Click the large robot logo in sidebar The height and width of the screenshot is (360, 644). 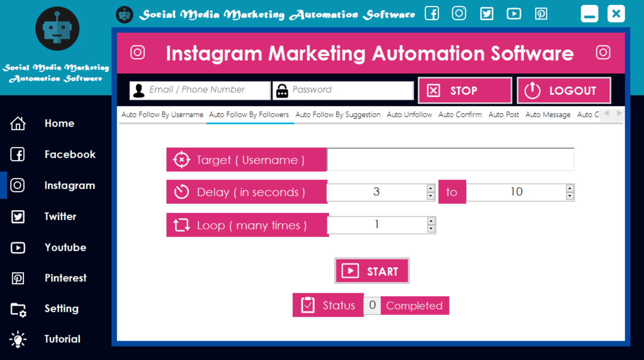(x=57, y=28)
